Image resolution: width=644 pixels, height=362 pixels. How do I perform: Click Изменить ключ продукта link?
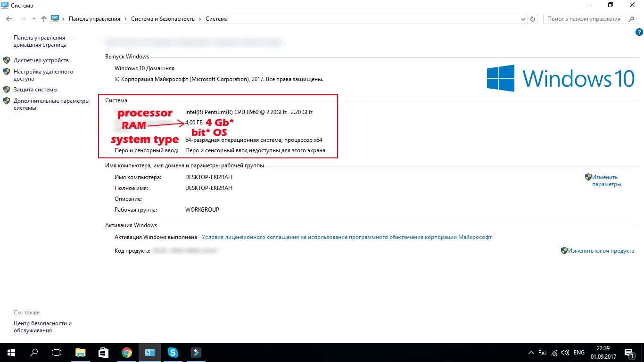point(601,251)
